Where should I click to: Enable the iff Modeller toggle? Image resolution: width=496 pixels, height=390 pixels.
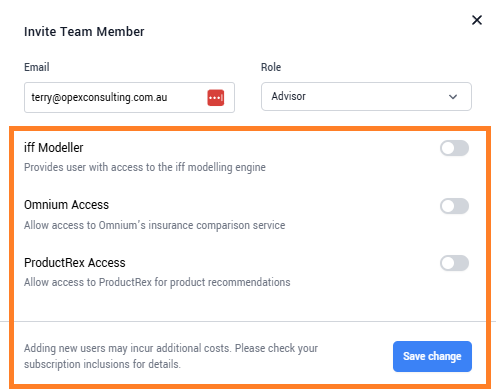454,148
